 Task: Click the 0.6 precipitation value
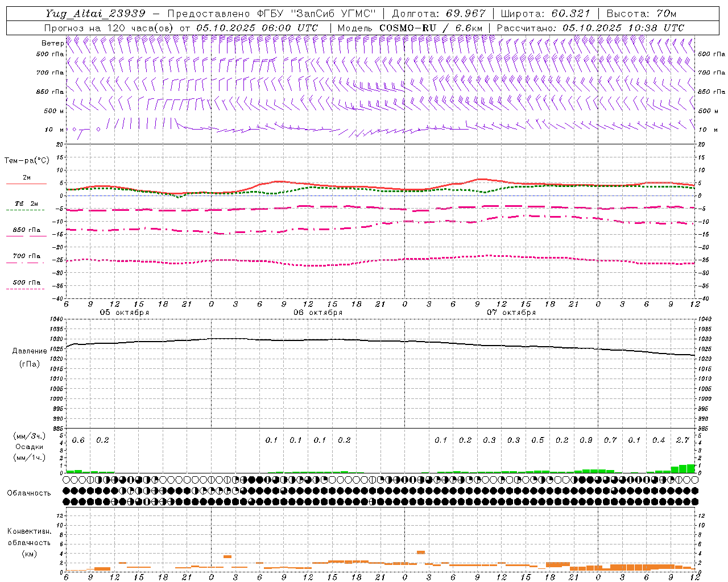(x=78, y=440)
